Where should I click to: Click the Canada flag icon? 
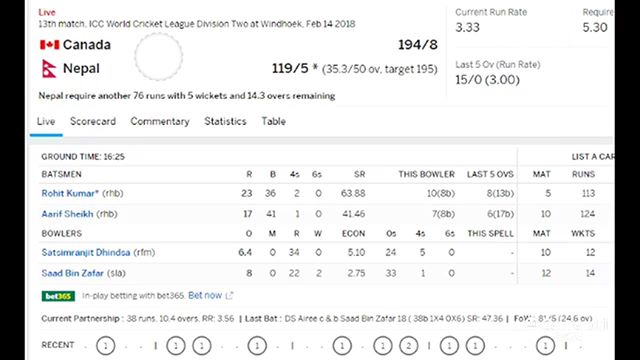point(49,44)
